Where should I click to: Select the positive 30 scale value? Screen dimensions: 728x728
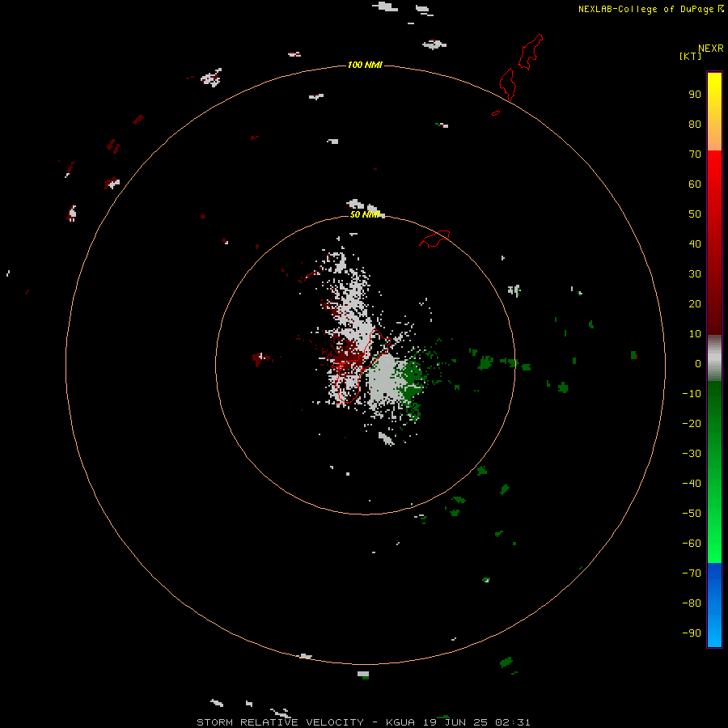pos(695,274)
